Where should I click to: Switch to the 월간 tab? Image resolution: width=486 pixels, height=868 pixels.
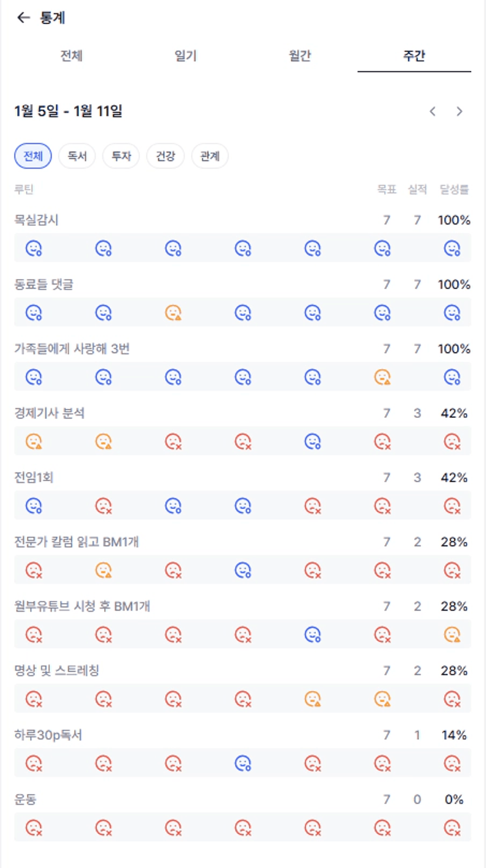(x=300, y=56)
